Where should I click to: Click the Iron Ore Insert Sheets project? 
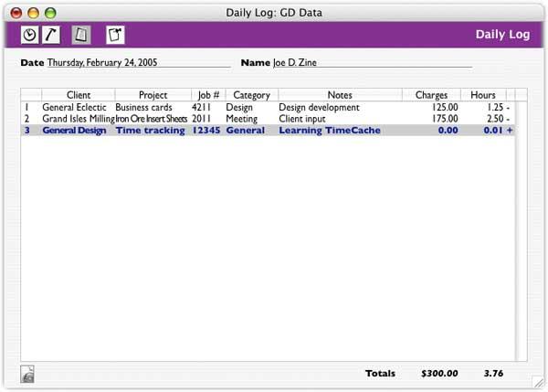tap(152, 119)
